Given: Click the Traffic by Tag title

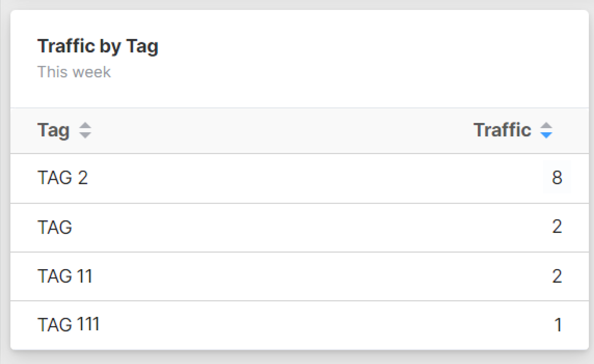Looking at the screenshot, I should pos(98,46).
